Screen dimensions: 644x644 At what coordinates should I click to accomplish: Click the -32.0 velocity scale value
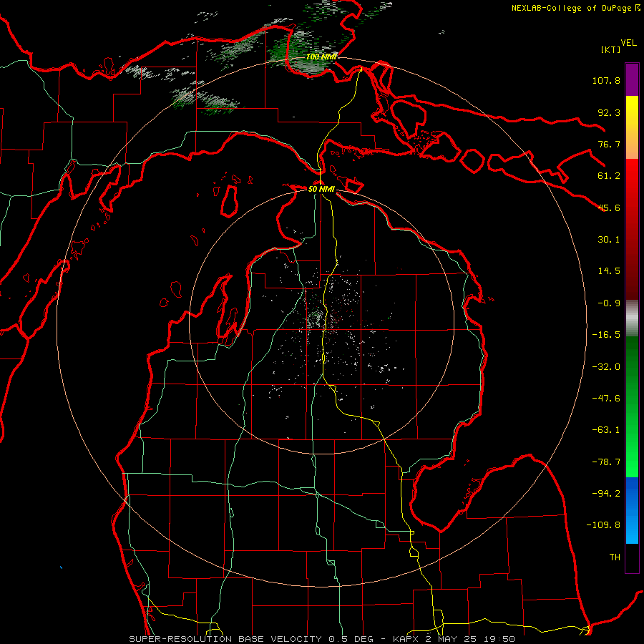tap(606, 367)
